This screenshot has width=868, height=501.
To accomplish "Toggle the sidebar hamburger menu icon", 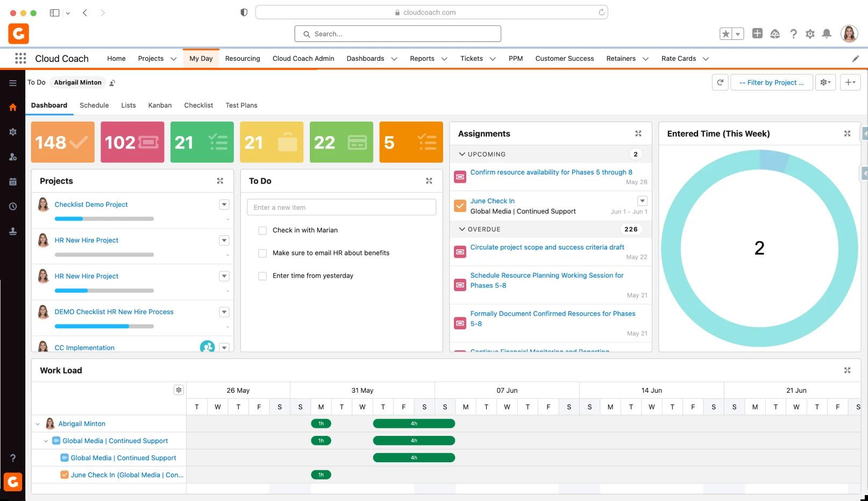I will 12,83.
